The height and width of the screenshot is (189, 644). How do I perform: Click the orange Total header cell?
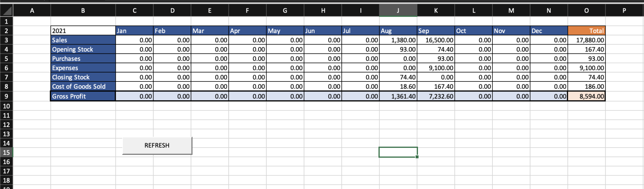tap(586, 31)
